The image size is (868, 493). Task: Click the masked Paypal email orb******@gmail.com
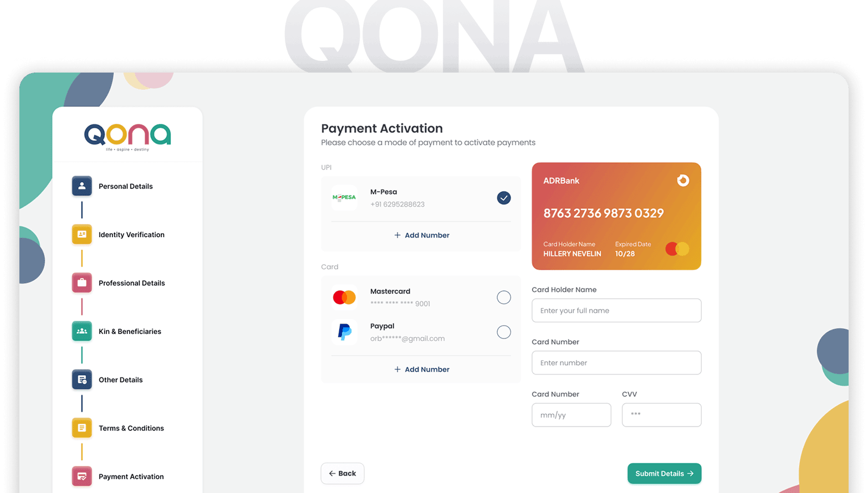(407, 338)
